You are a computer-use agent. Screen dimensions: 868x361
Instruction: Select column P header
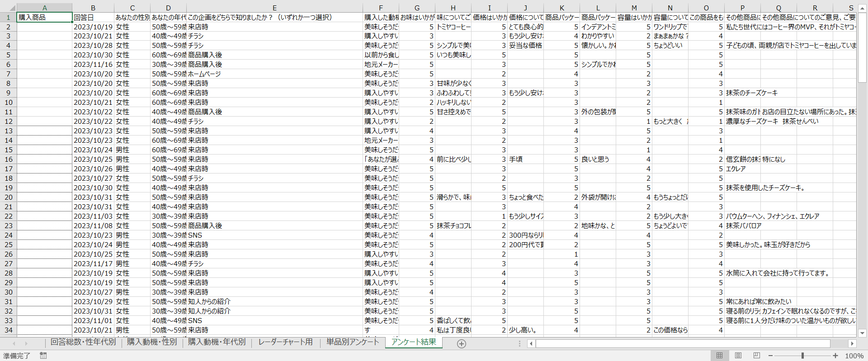tap(742, 8)
